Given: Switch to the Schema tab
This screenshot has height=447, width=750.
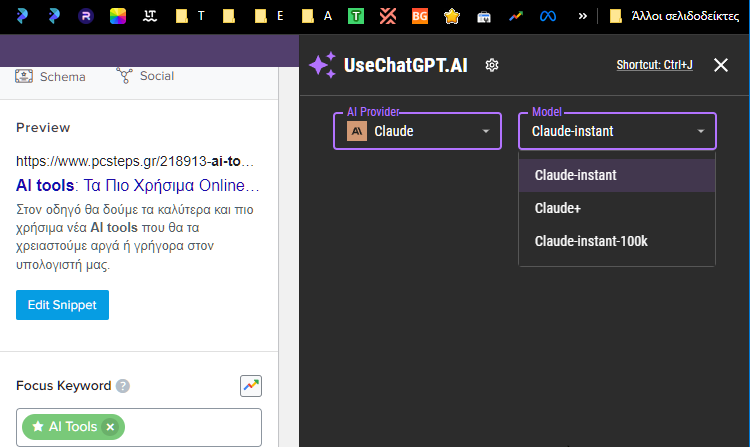Looking at the screenshot, I should pyautogui.click(x=50, y=76).
